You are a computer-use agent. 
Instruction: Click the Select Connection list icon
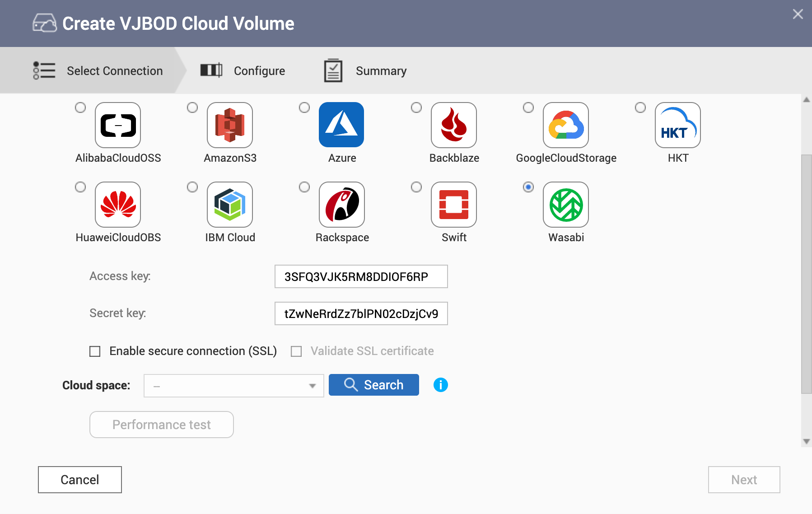coord(44,70)
